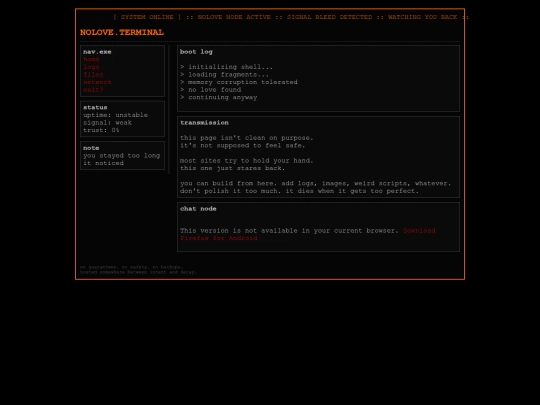Select '> continuing anyway' log line
Image resolution: width=540 pixels, height=405 pixels.
[x=219, y=97]
